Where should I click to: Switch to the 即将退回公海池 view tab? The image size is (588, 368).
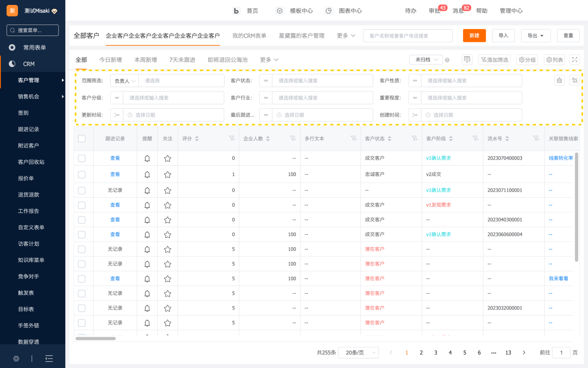click(x=228, y=60)
